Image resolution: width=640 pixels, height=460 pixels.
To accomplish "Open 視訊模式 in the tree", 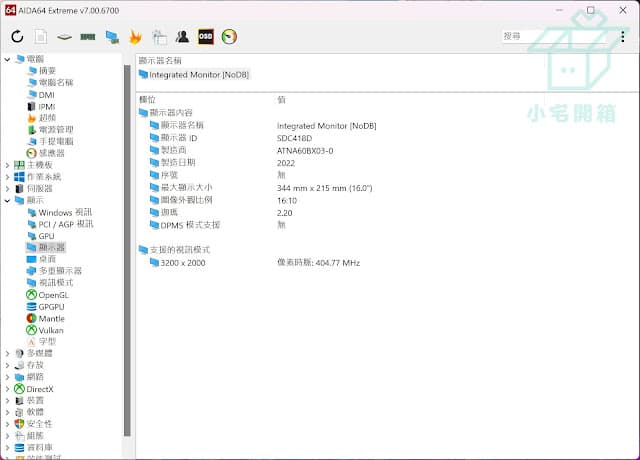I will coord(50,283).
